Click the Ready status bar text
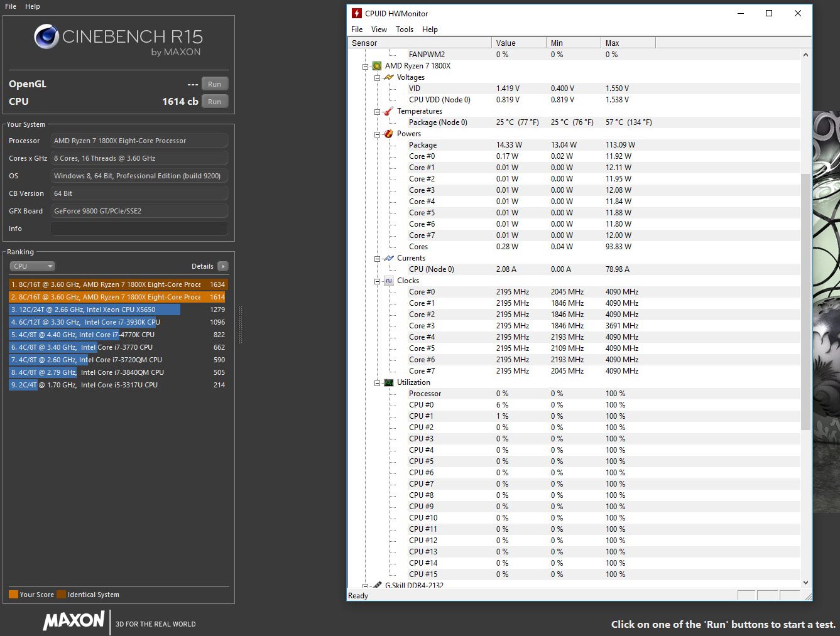The width and height of the screenshot is (840, 636). (358, 596)
